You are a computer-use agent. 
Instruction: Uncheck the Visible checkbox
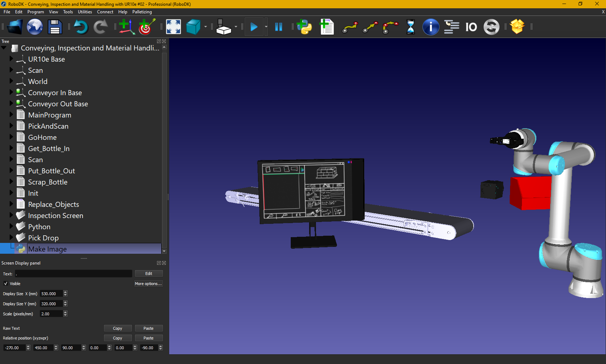pyautogui.click(x=6, y=284)
